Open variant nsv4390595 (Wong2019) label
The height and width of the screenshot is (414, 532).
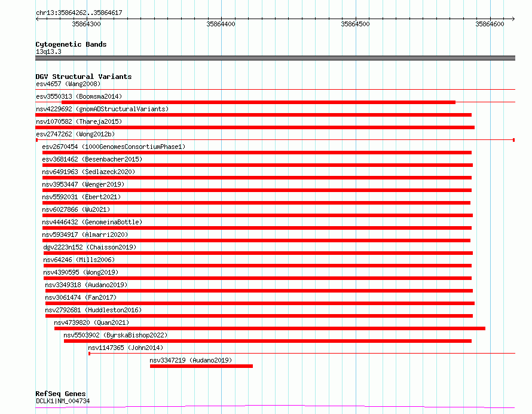pyautogui.click(x=81, y=272)
